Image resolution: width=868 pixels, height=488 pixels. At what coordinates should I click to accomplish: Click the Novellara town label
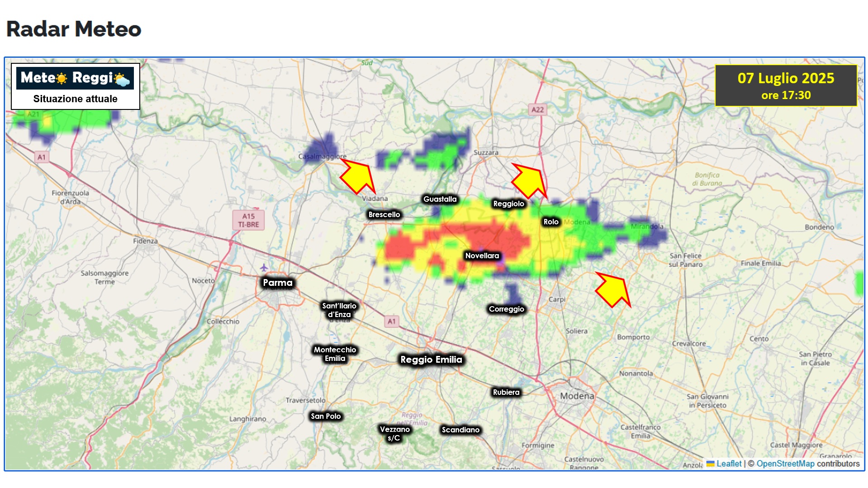[x=482, y=256]
